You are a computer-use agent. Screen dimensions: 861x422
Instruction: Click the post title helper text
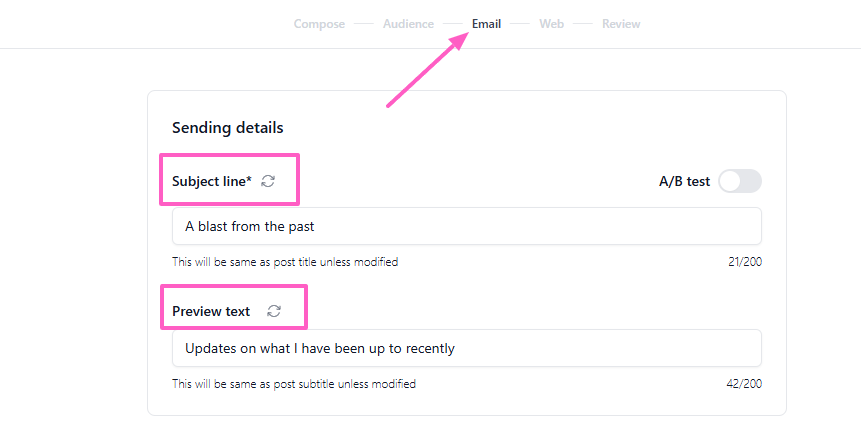click(285, 262)
